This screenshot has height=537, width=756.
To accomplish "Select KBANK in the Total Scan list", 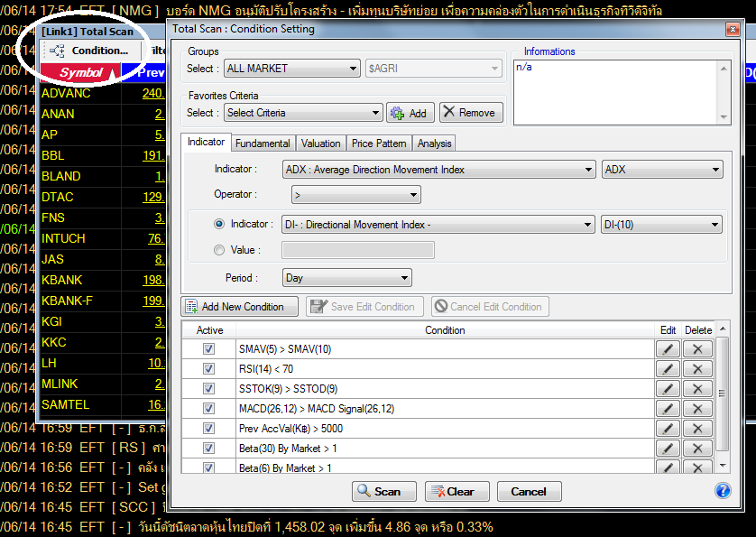I will [61, 280].
